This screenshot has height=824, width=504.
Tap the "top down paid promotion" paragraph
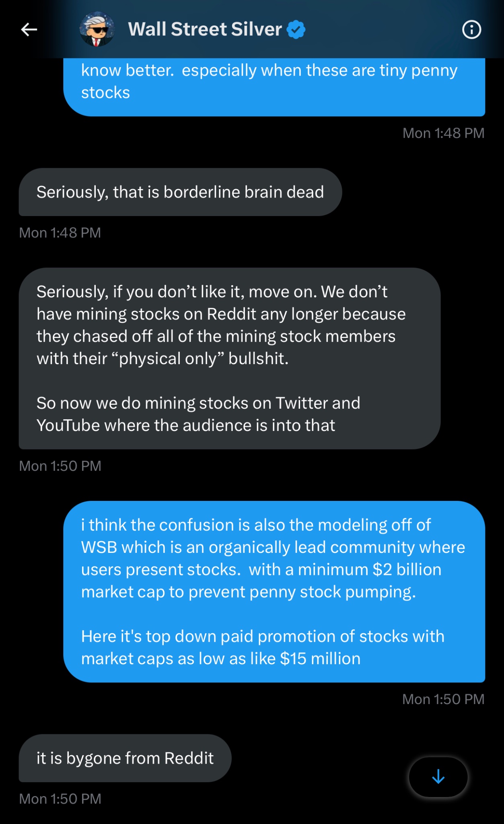tap(262, 647)
